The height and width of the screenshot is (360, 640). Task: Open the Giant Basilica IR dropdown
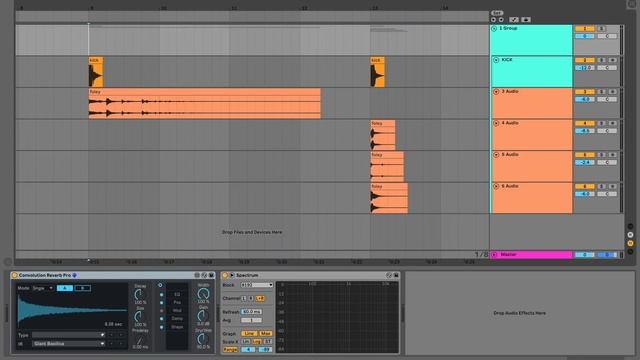tap(68, 344)
